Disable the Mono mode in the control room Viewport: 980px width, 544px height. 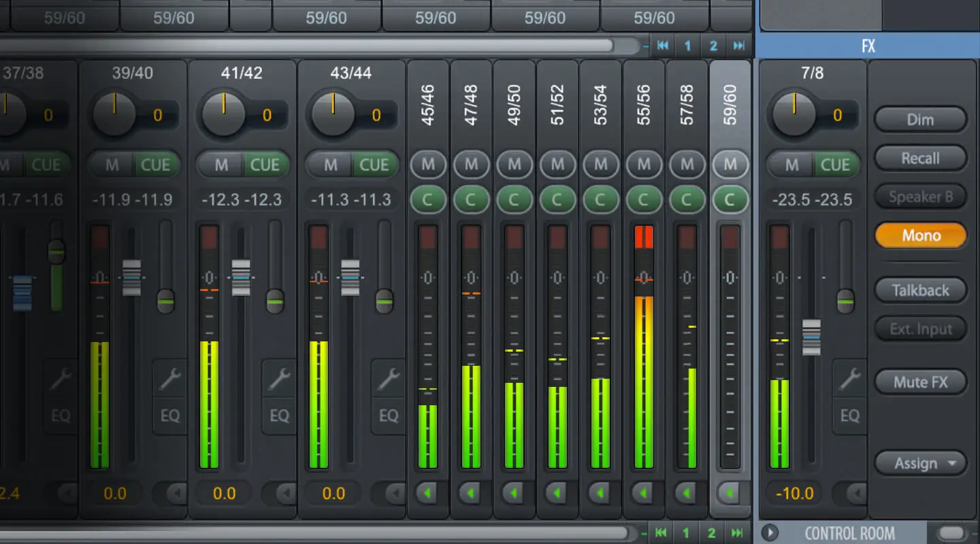pos(920,235)
